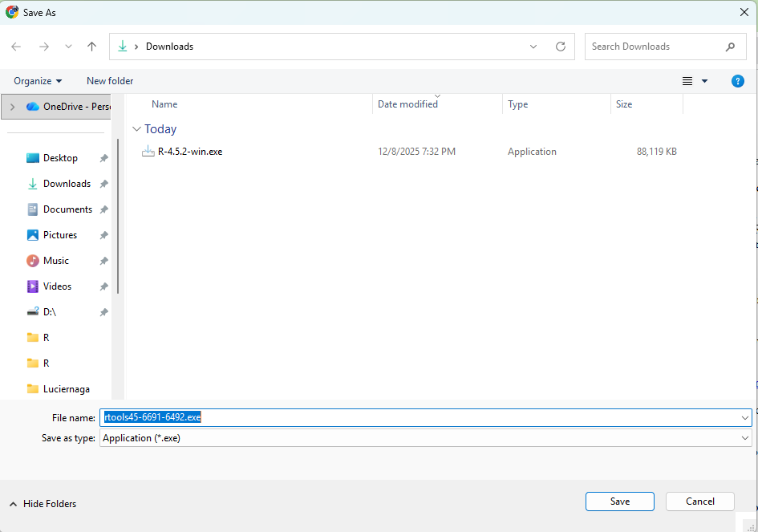Expand the OneDrive tree node
Image resolution: width=758 pixels, height=532 pixels.
(x=12, y=107)
